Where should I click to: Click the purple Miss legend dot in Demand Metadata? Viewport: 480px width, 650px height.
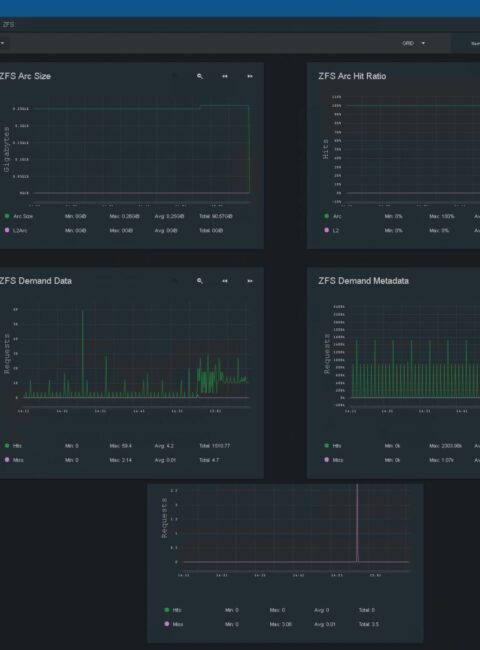coord(327,460)
